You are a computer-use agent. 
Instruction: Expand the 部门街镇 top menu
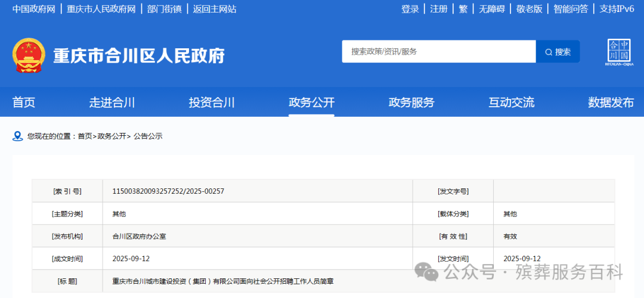coord(164,9)
